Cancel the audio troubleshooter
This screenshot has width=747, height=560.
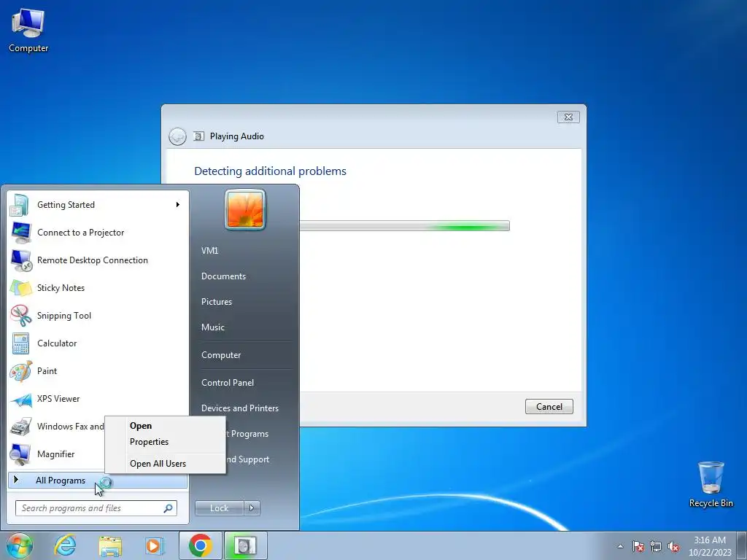[x=549, y=407]
